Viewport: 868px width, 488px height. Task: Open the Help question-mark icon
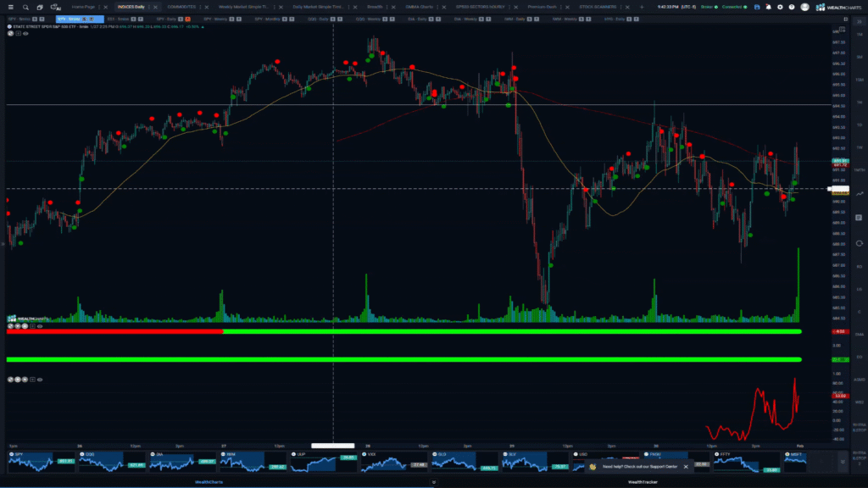coord(791,7)
